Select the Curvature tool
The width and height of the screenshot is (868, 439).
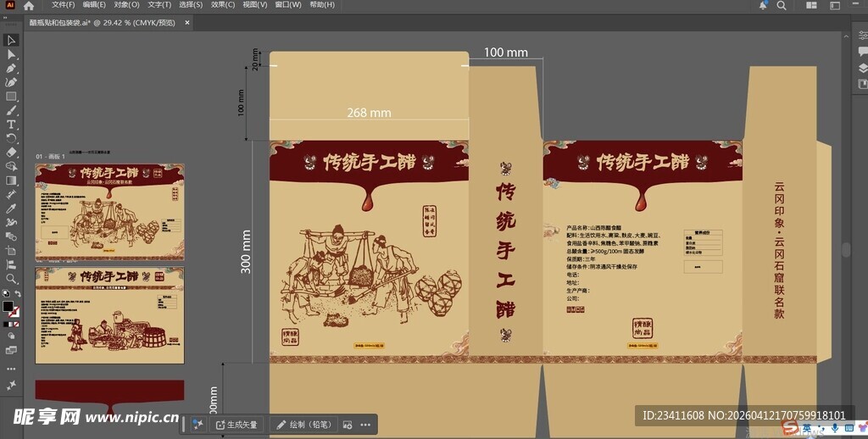tap(11, 82)
